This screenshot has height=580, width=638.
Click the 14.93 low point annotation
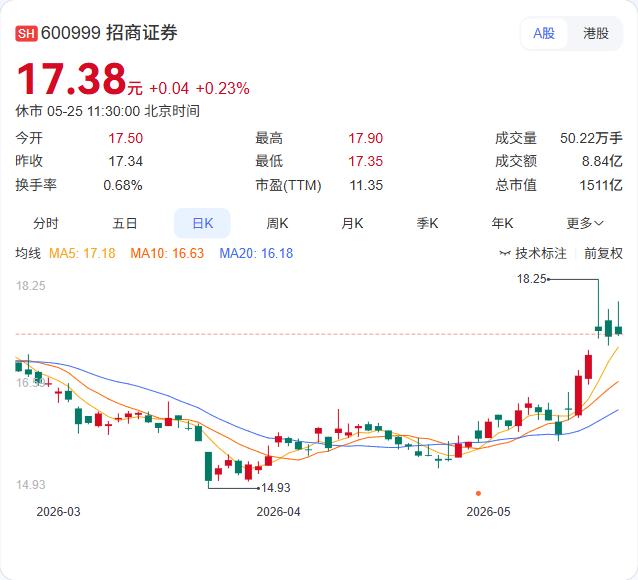275,488
